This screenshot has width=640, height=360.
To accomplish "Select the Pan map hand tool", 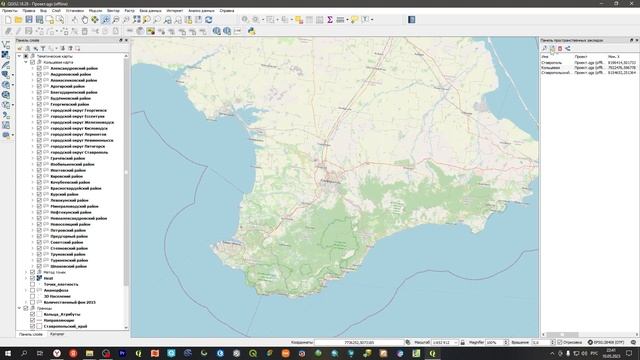I will pyautogui.click(x=84, y=20).
